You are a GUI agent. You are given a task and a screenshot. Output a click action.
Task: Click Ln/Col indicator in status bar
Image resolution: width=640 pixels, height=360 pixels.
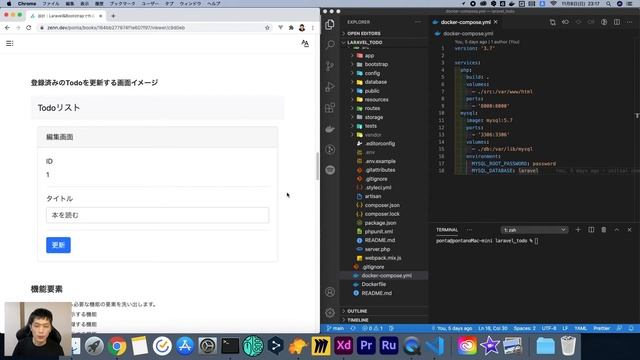[493, 328]
